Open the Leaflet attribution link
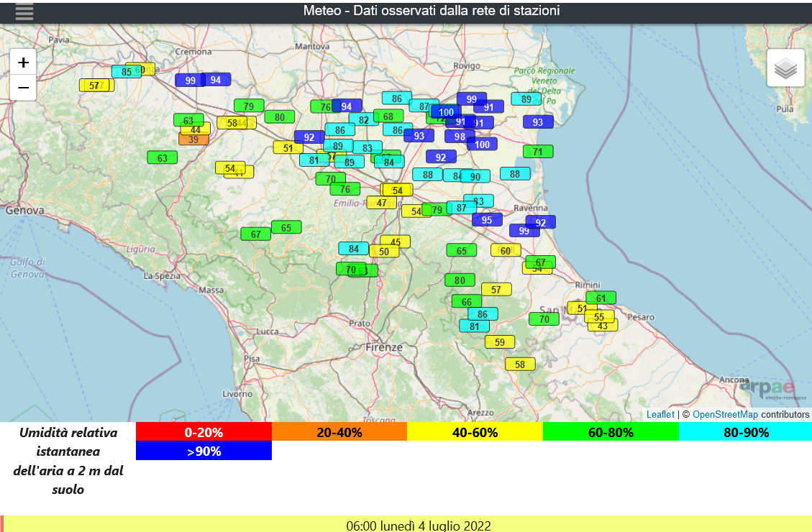 (660, 415)
